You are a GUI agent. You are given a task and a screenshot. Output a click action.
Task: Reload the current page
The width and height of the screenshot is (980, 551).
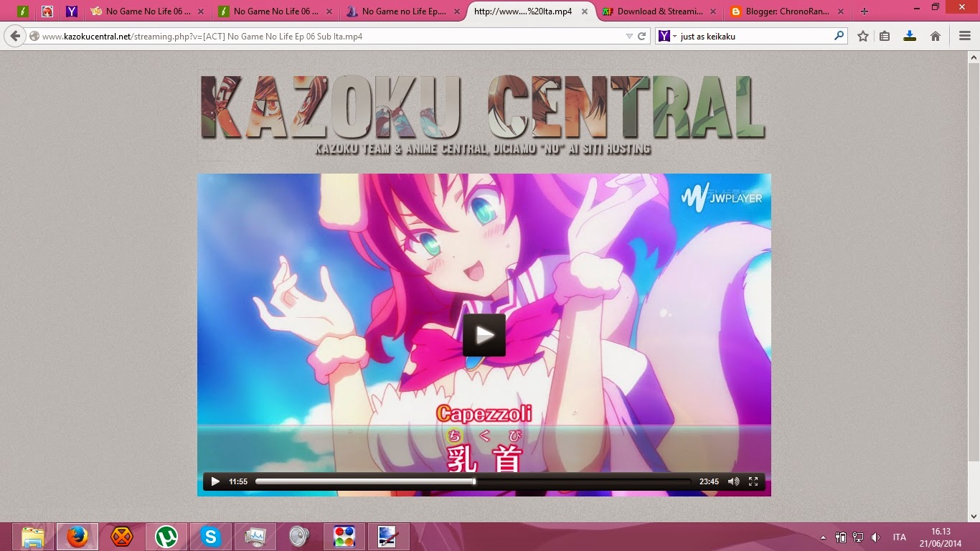[642, 36]
